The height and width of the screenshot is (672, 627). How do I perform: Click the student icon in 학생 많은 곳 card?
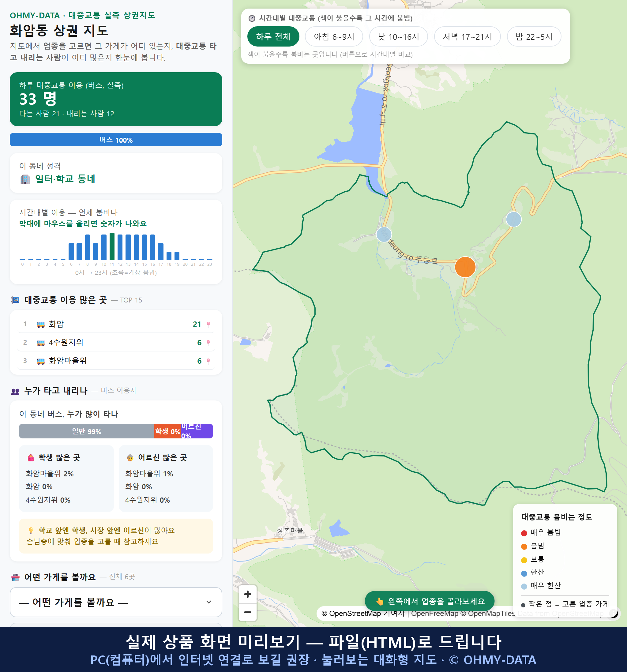point(31,458)
